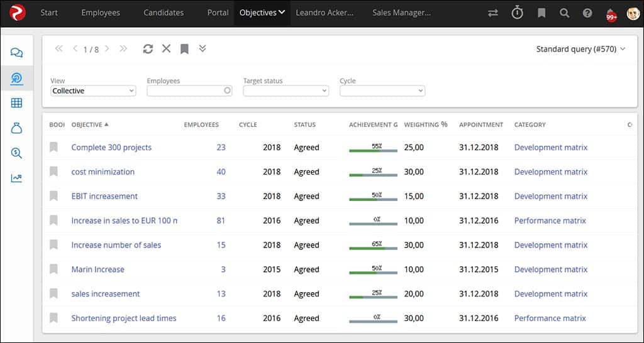Click the trend chart sidebar icon
The width and height of the screenshot is (644, 343).
tap(17, 178)
